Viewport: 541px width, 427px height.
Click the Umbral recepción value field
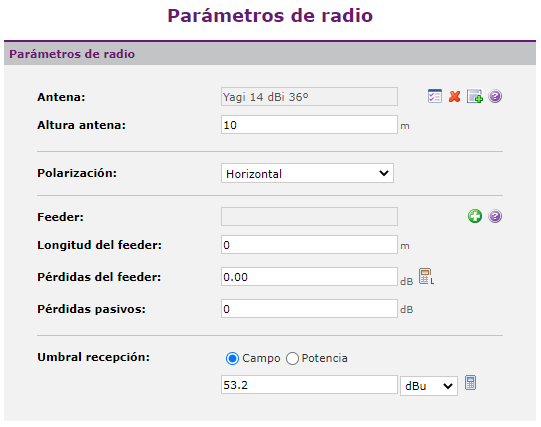(x=309, y=385)
